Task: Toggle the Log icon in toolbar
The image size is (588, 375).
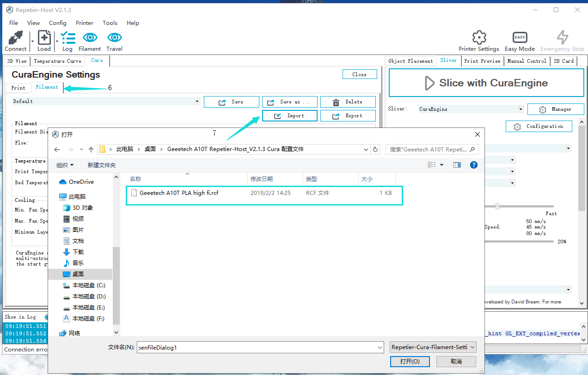Action: 67,38
